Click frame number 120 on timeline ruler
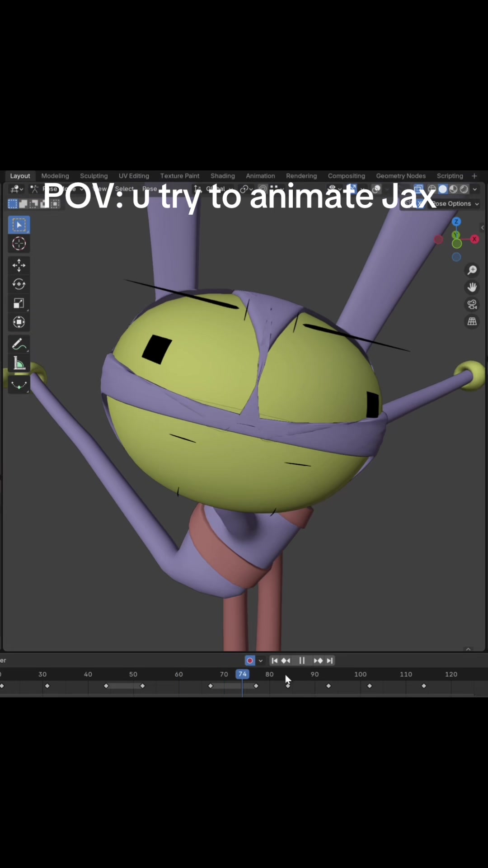The image size is (488, 868). tap(451, 674)
